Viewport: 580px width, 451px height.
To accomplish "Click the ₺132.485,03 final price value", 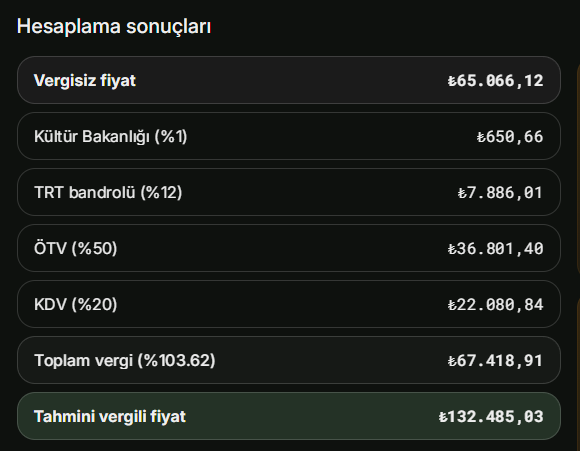I will (x=491, y=417).
